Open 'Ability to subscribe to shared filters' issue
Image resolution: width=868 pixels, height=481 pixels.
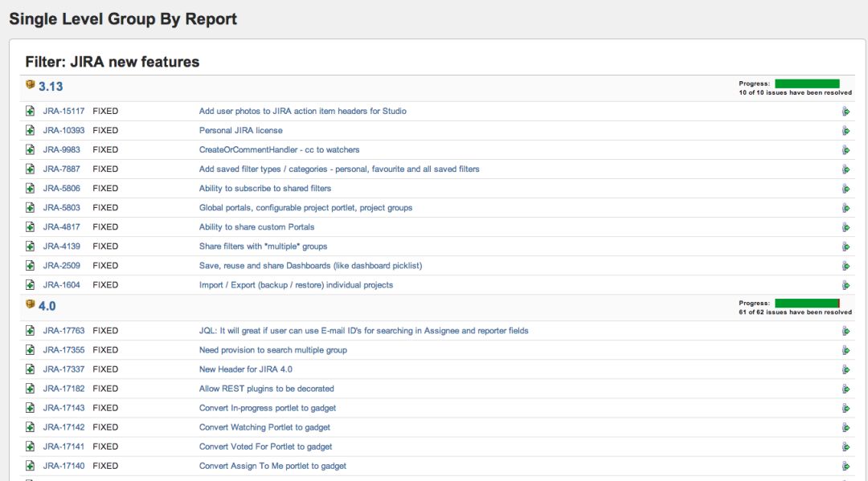(265, 189)
